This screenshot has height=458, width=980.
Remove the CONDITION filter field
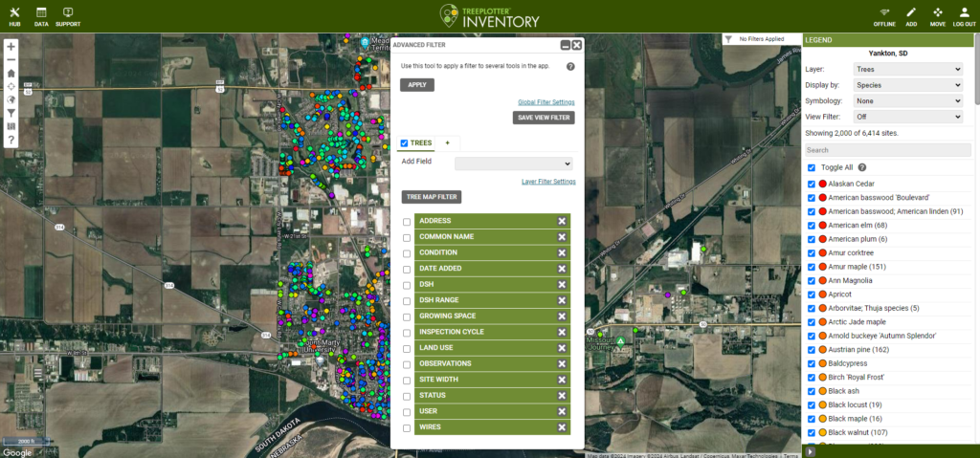tap(562, 252)
